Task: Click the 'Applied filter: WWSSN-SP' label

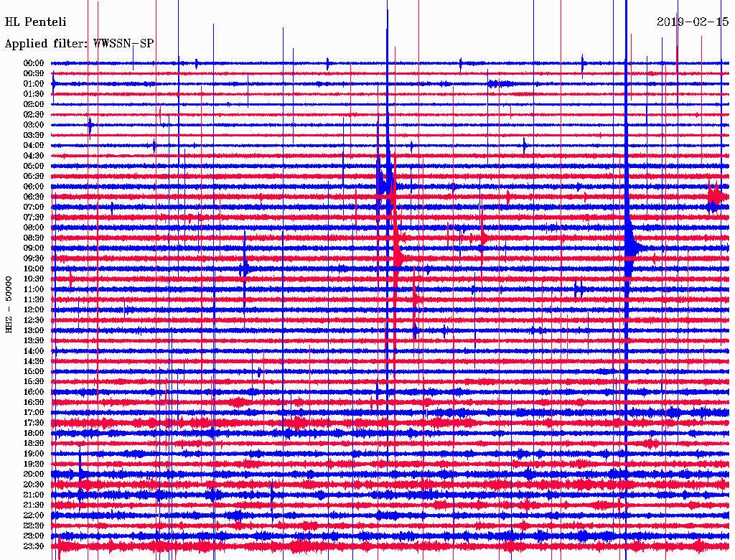Action: [x=79, y=44]
